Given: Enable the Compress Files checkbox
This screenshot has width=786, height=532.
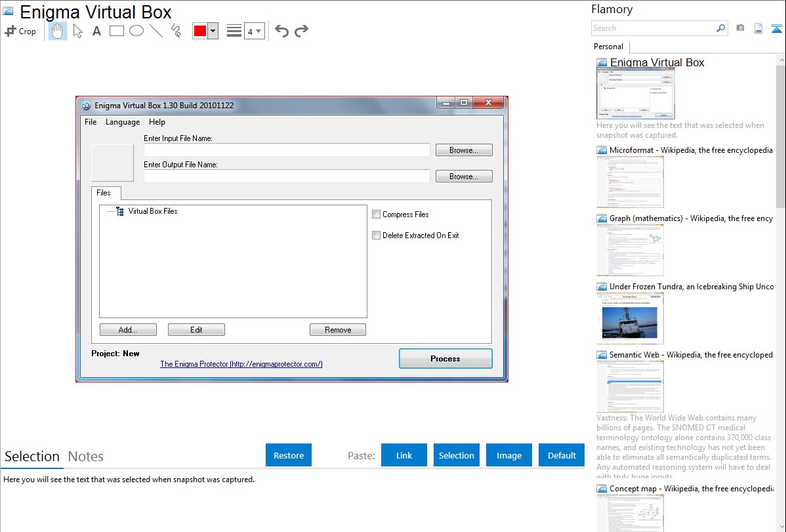Looking at the screenshot, I should tap(376, 215).
